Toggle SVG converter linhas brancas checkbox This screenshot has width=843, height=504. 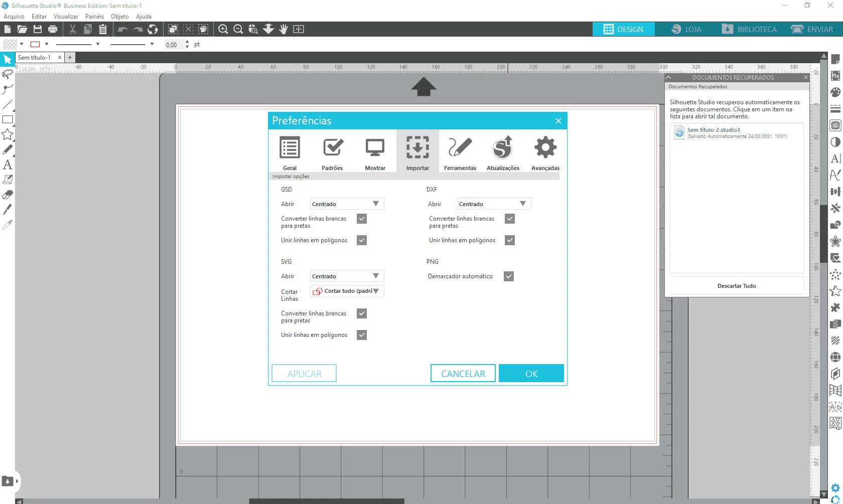click(x=362, y=313)
